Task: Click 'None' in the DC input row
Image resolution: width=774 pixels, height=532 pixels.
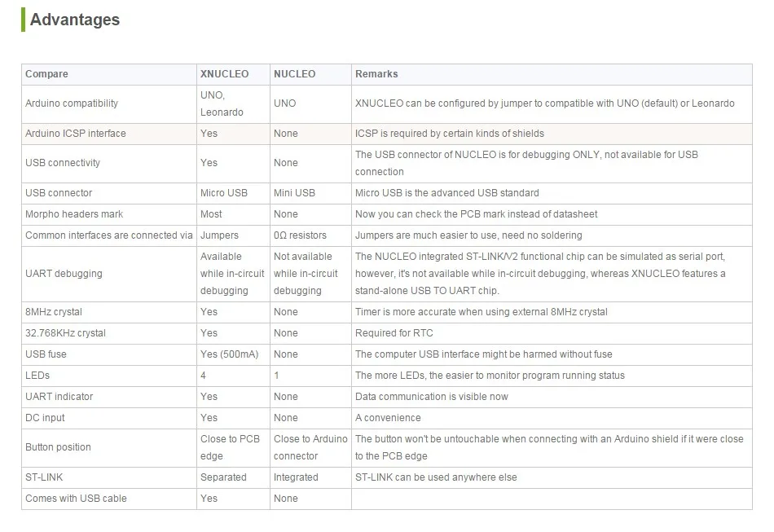Action: pos(286,419)
